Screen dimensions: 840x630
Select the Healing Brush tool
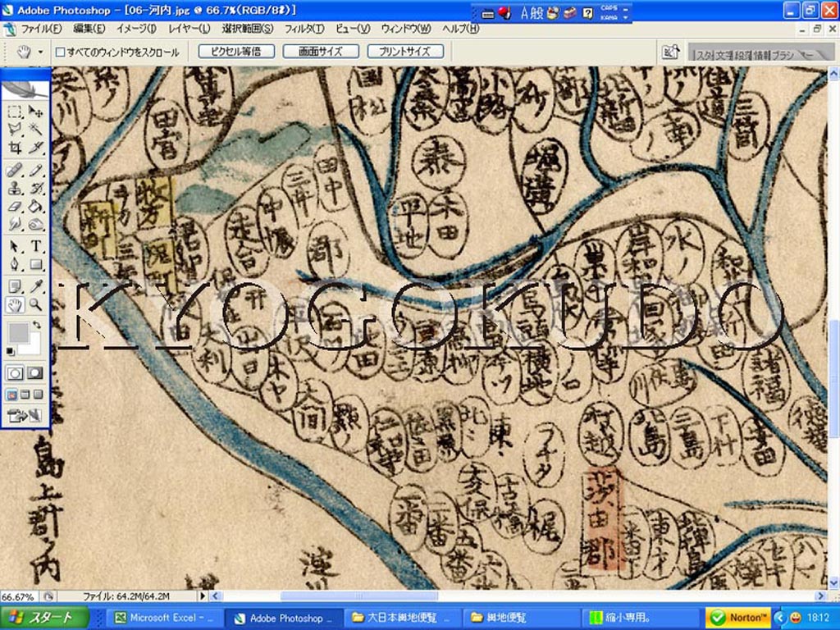pyautogui.click(x=15, y=171)
